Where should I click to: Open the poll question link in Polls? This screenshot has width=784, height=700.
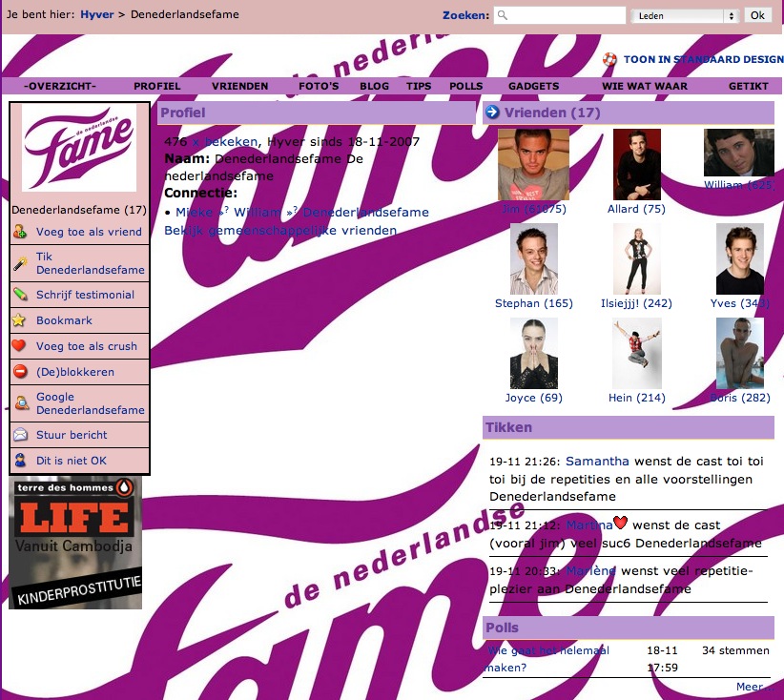[547, 659]
